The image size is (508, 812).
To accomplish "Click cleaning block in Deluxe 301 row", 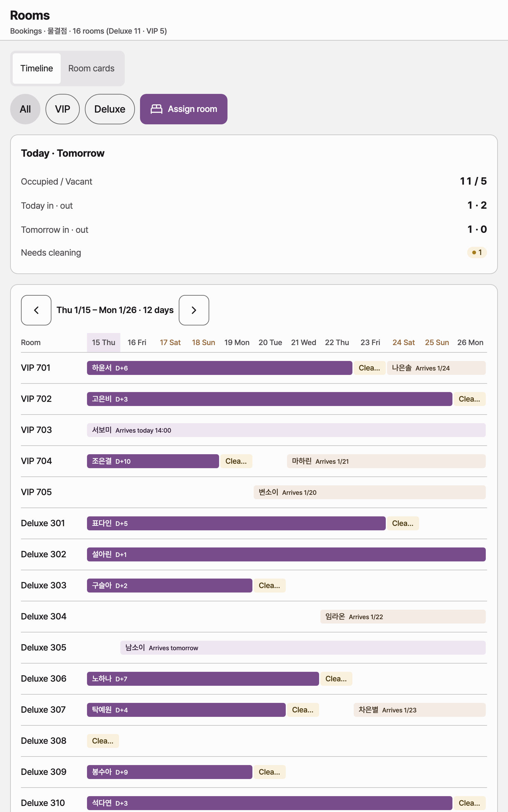I will click(x=403, y=523).
